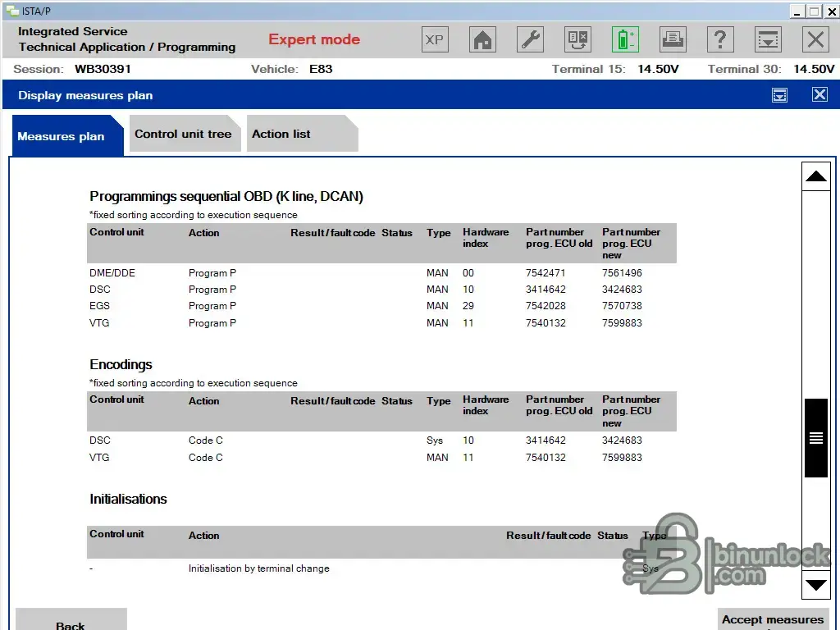Screen dimensions: 840x630
Task: Switch to the Control unit tree tab
Action: [185, 134]
